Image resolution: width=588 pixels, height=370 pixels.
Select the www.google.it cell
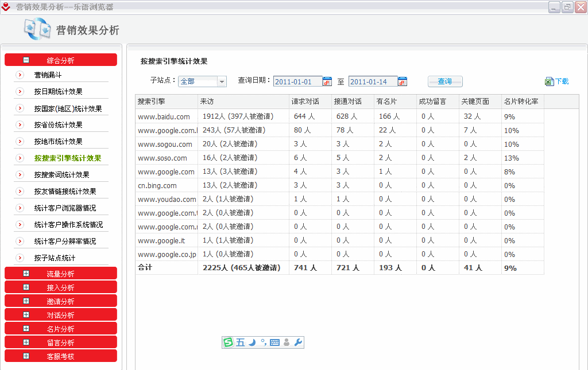click(167, 240)
